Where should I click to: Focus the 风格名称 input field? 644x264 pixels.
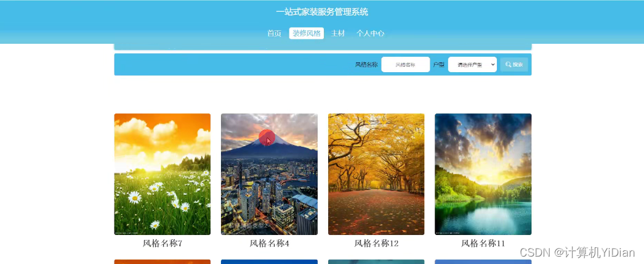click(x=405, y=65)
